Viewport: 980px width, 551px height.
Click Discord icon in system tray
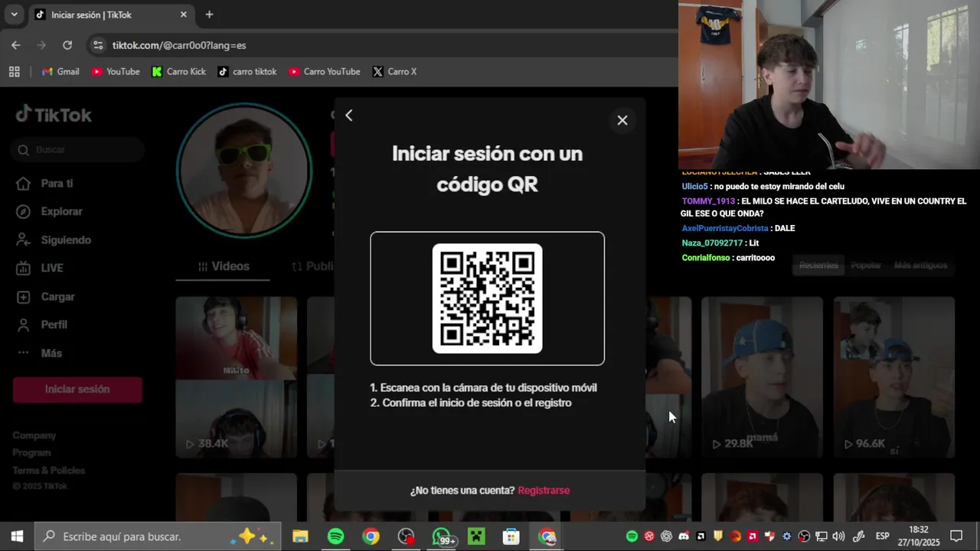(x=684, y=536)
